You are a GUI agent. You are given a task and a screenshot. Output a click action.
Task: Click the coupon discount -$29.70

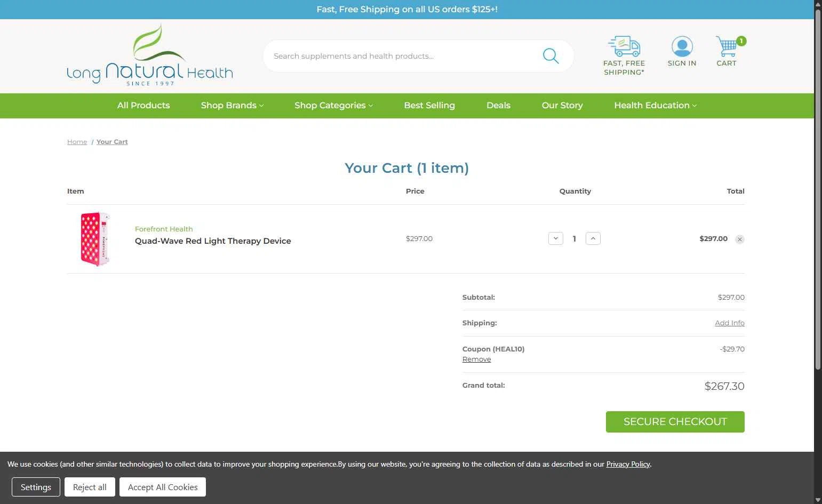pos(732,349)
